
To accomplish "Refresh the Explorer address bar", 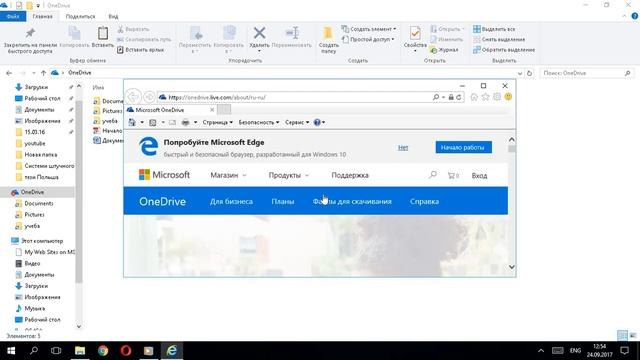I will (x=529, y=73).
